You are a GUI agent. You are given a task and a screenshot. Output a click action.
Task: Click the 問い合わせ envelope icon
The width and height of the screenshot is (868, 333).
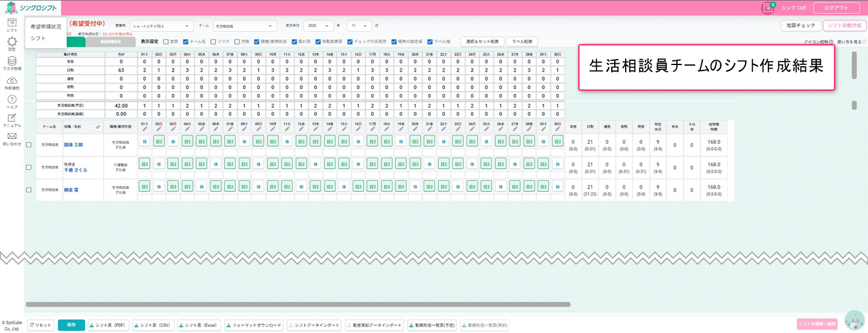(x=11, y=137)
